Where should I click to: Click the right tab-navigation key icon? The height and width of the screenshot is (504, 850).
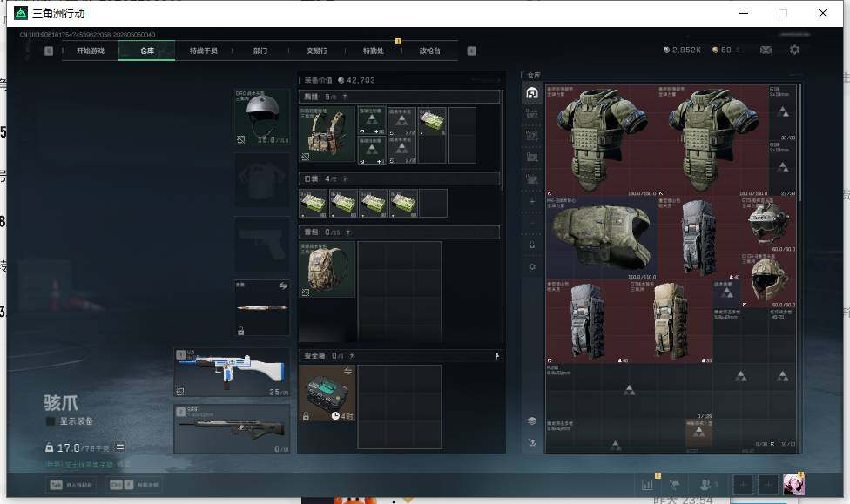tap(472, 51)
